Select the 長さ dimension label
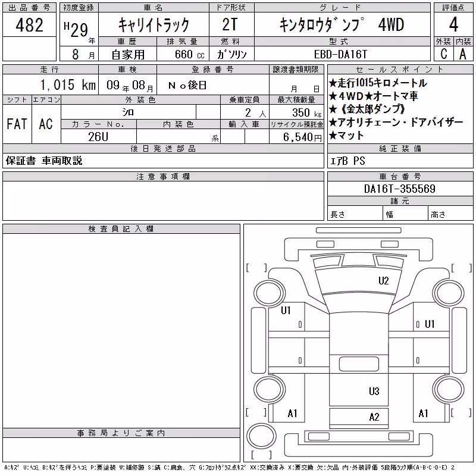 click(337, 215)
